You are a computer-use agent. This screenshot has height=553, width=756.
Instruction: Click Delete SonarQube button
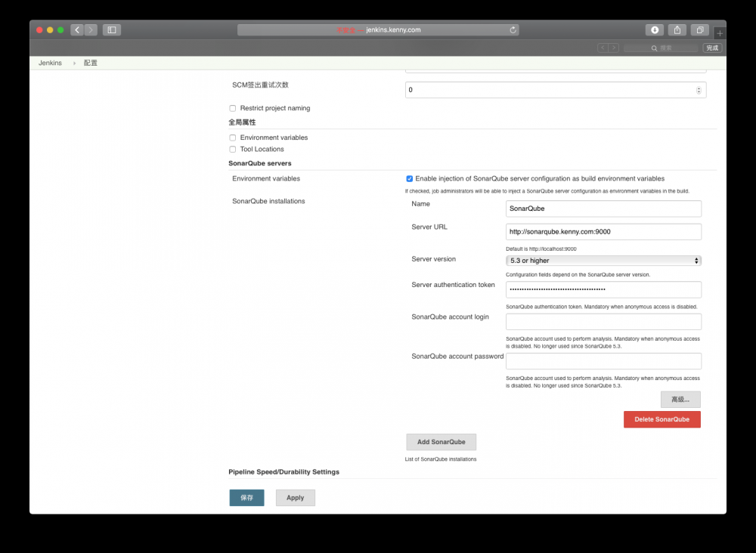point(662,419)
